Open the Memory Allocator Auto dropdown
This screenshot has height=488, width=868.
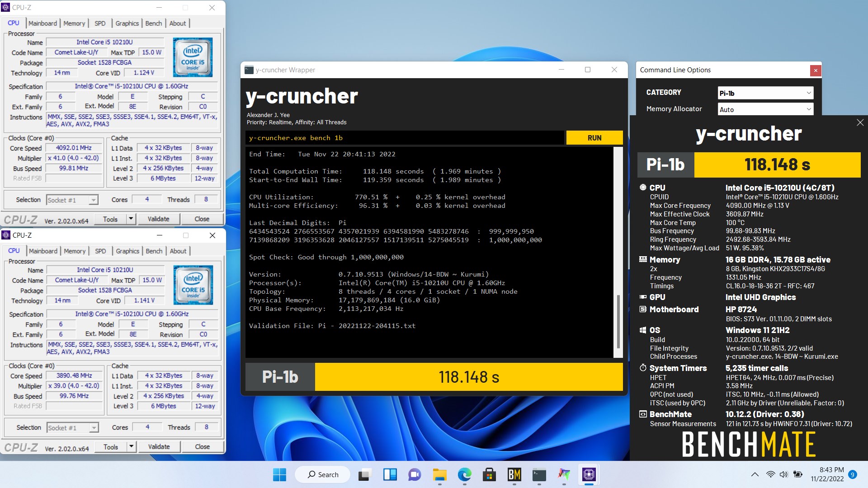tap(765, 109)
